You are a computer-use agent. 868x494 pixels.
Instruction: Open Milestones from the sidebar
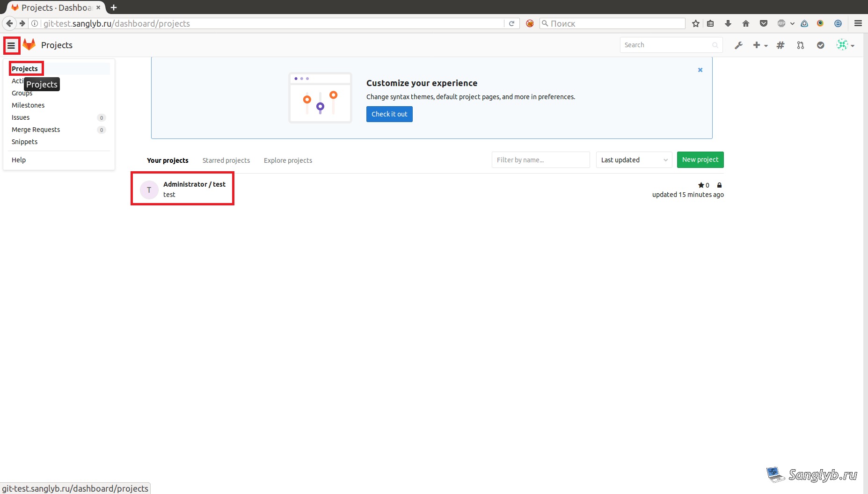tap(28, 105)
